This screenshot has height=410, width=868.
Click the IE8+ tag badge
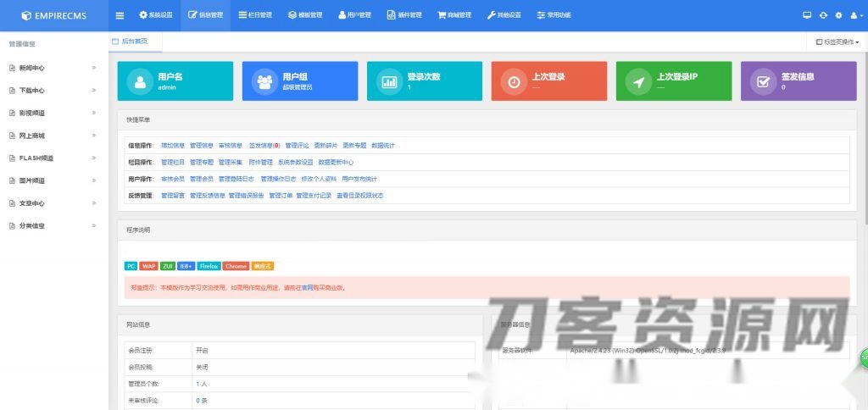(x=186, y=266)
